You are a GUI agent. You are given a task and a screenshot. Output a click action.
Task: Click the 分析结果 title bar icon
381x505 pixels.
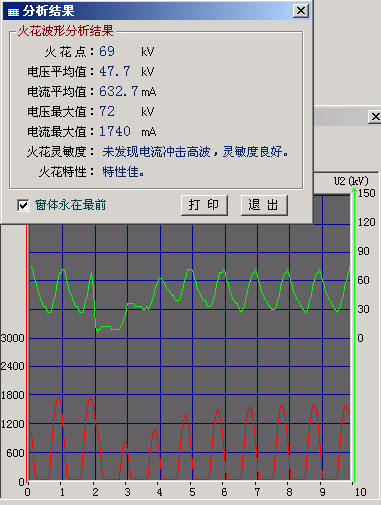click(13, 12)
